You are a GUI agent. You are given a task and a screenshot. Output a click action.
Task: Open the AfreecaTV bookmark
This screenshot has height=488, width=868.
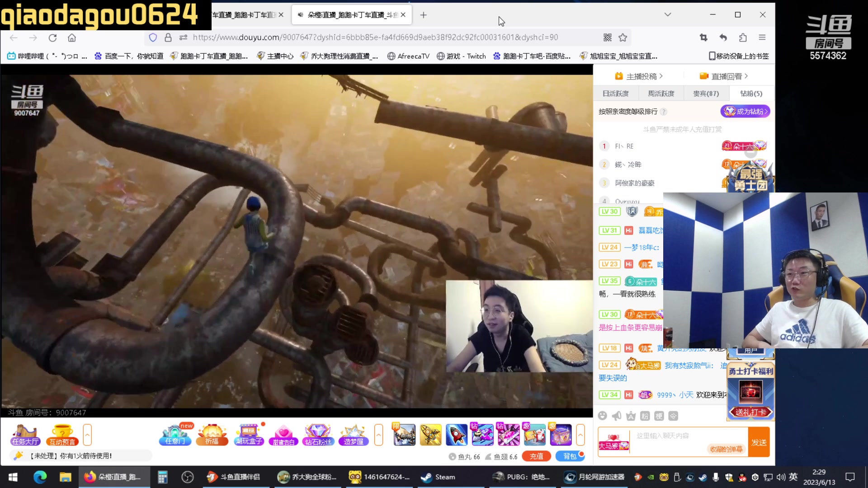(x=408, y=56)
